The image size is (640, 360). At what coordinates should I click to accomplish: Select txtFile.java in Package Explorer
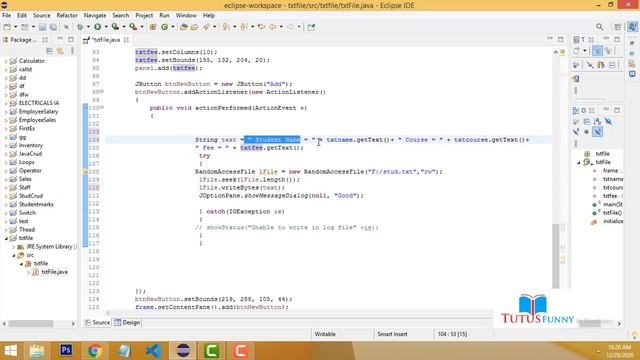pyautogui.click(x=54, y=272)
